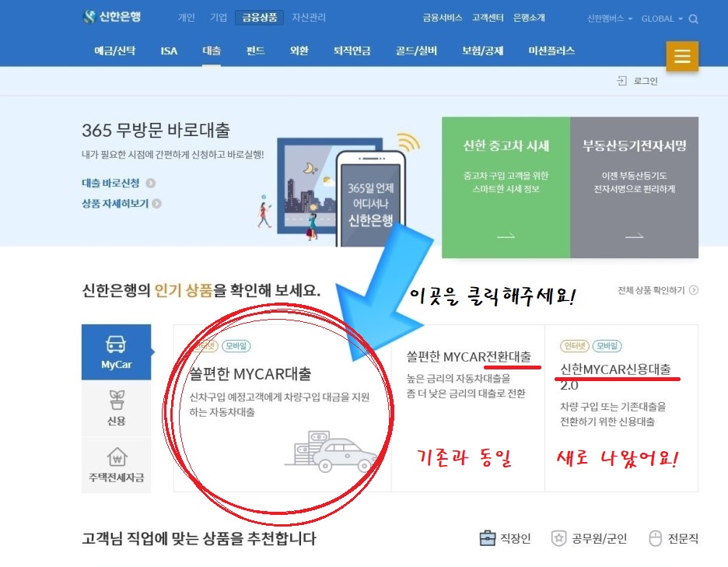Open the 자산관리 top menu
This screenshot has height=567, width=728.
(309, 18)
